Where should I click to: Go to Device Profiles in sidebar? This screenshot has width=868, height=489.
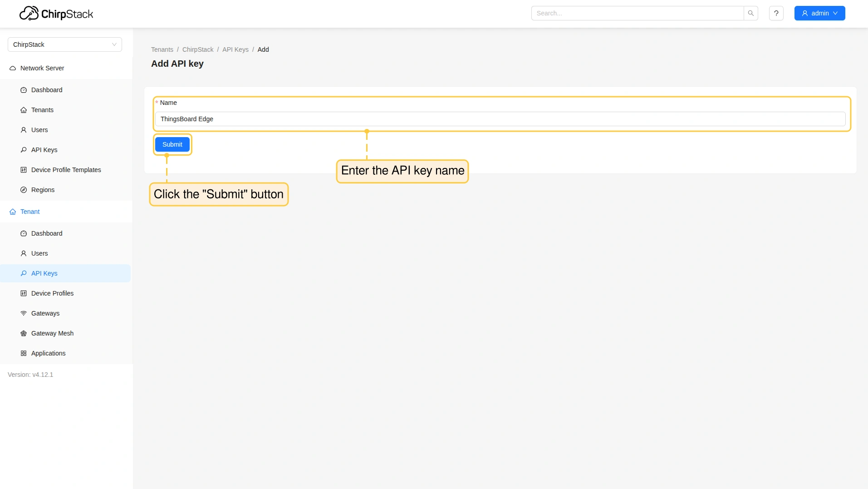pos(52,293)
